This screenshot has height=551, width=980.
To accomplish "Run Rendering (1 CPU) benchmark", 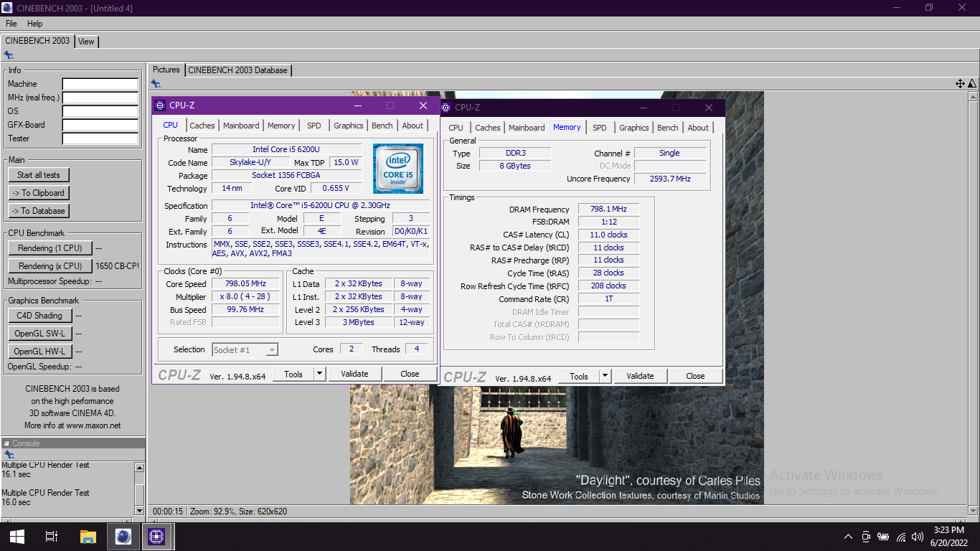I will 50,248.
